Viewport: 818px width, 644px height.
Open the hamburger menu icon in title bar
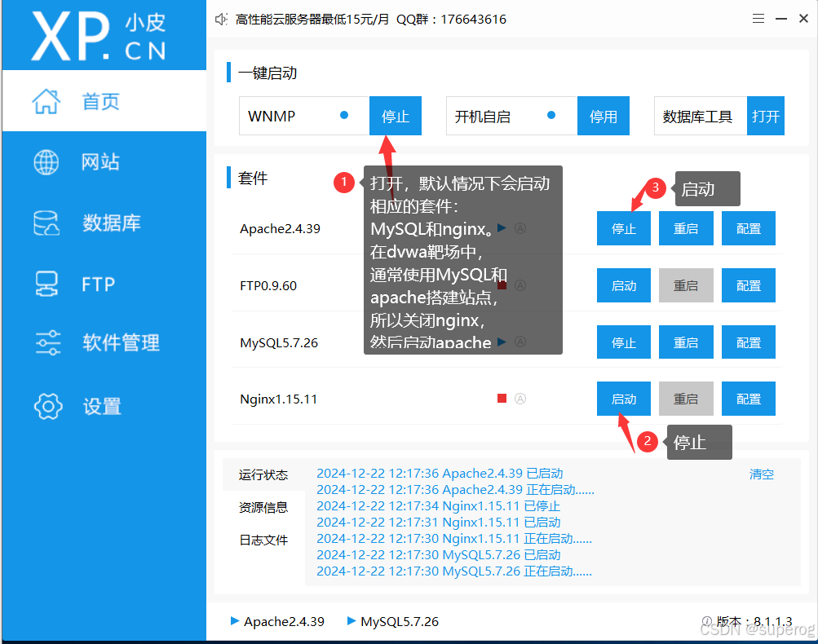(758, 19)
